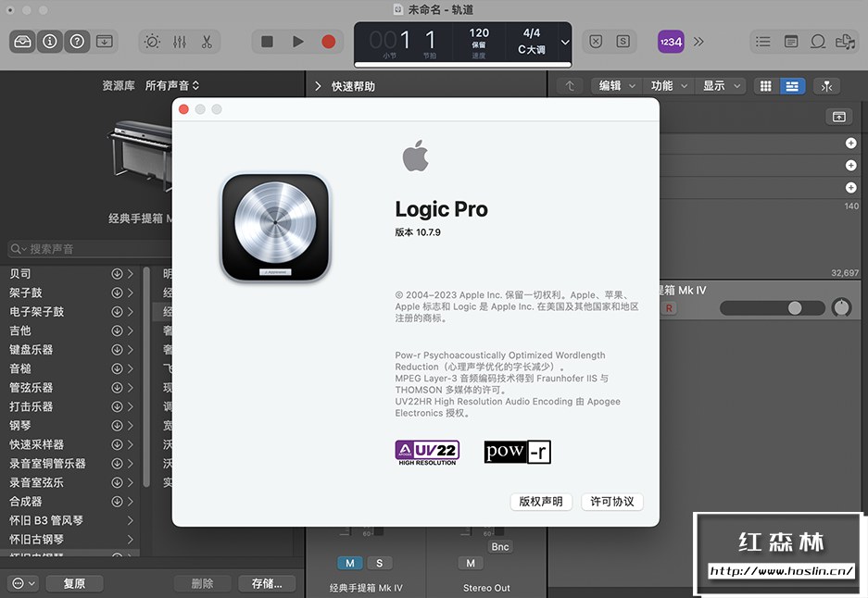Enable record on the Mk IV track R button
The height and width of the screenshot is (598, 868).
pos(669,308)
